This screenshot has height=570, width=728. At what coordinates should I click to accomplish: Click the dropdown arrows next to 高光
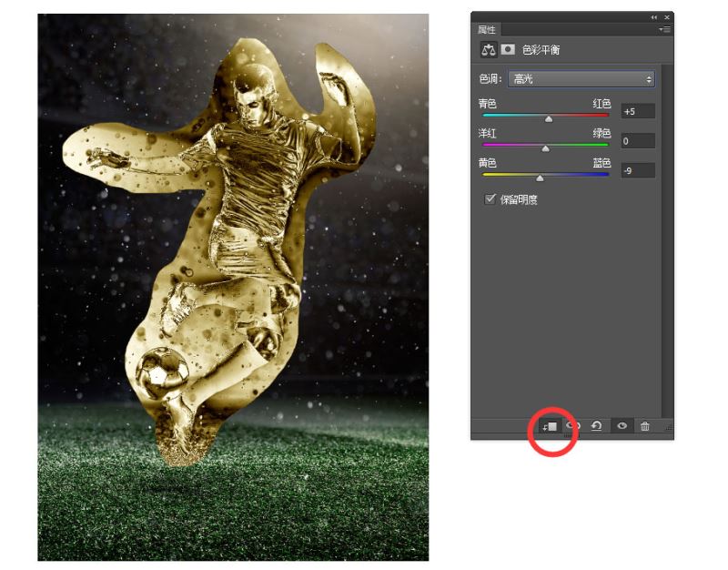[x=648, y=79]
